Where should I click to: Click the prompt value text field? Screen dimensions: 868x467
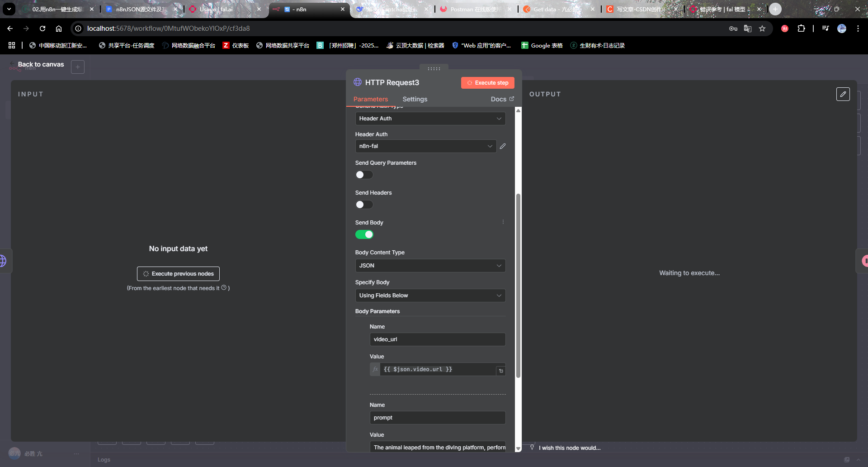click(x=437, y=447)
